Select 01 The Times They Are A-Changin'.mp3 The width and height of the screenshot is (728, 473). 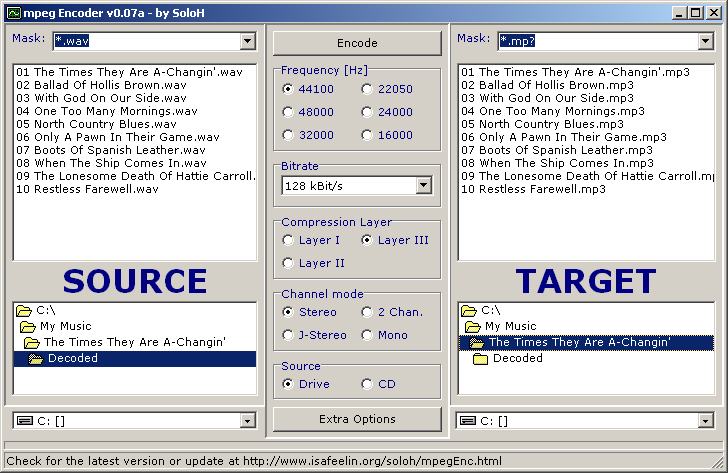[x=575, y=72]
